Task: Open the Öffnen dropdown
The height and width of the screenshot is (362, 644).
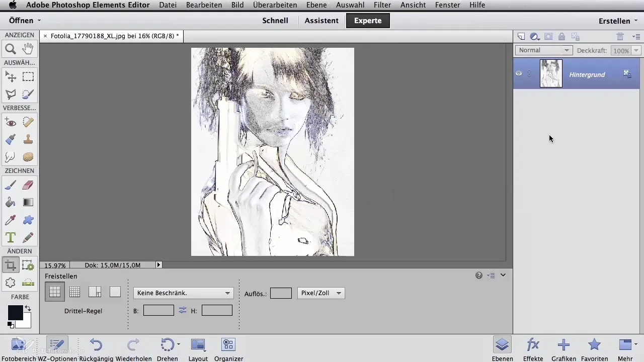Action: pyautogui.click(x=25, y=21)
